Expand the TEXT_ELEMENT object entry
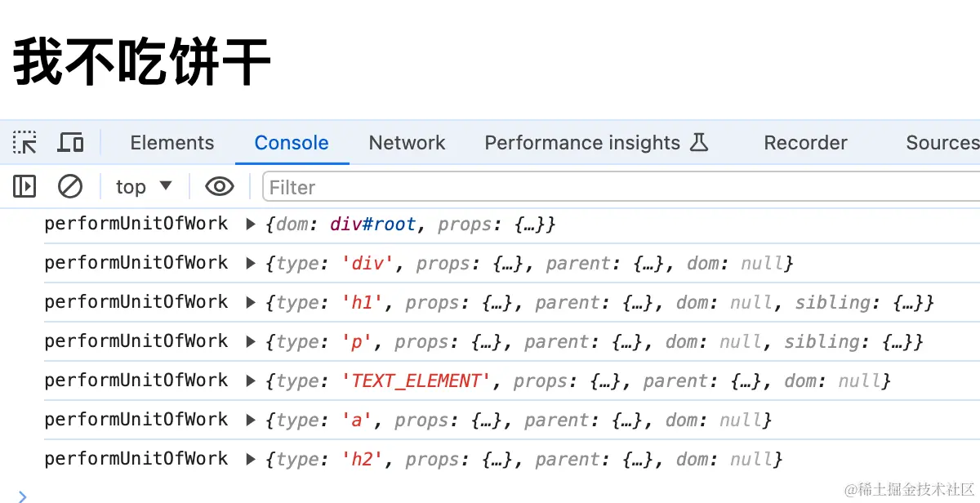The height and width of the screenshot is (503, 980). tap(252, 381)
